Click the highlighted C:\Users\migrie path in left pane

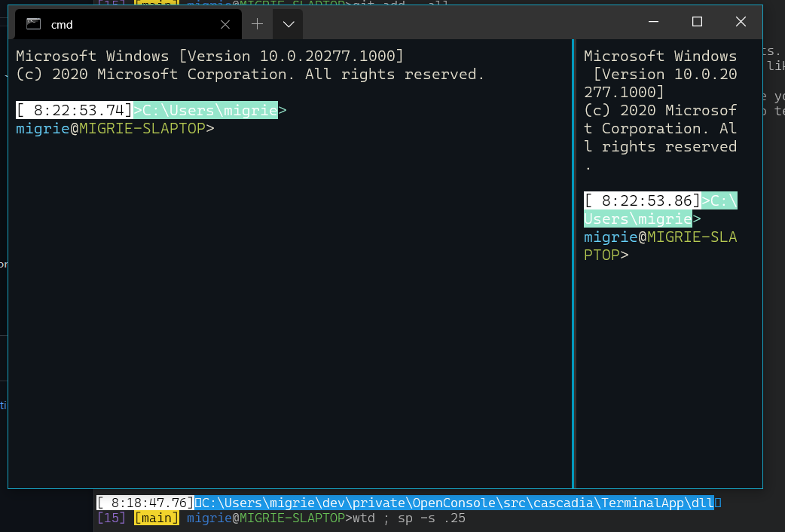pyautogui.click(x=209, y=110)
